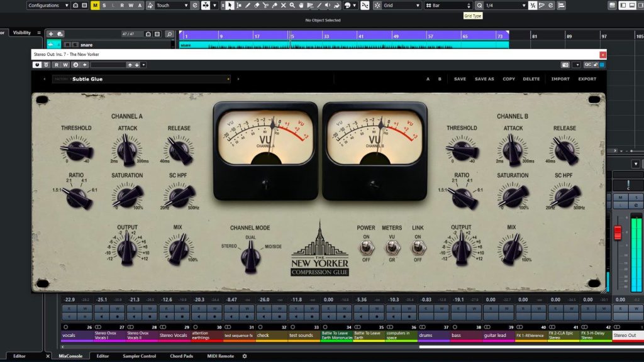This screenshot has width=644, height=362.
Task: Select the Erase tool
Action: click(257, 5)
